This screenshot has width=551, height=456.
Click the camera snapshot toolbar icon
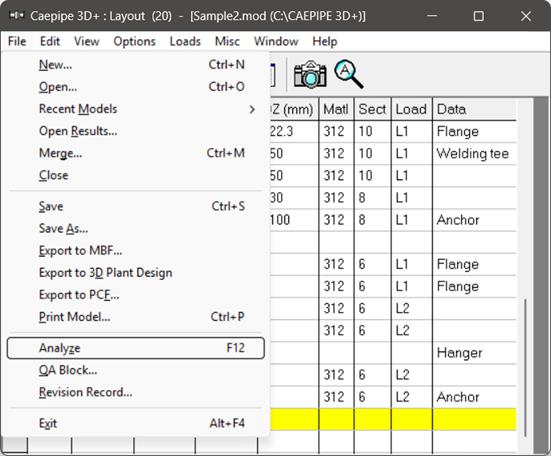(310, 74)
